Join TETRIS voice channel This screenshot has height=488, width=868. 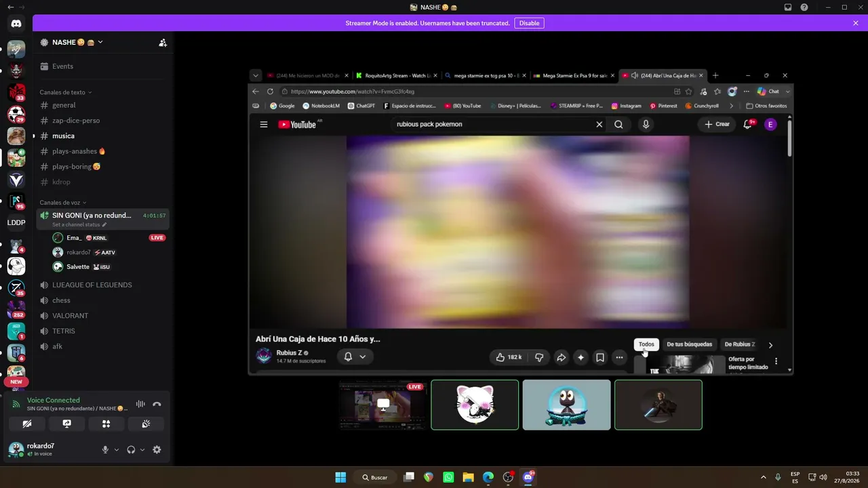[x=103, y=331]
